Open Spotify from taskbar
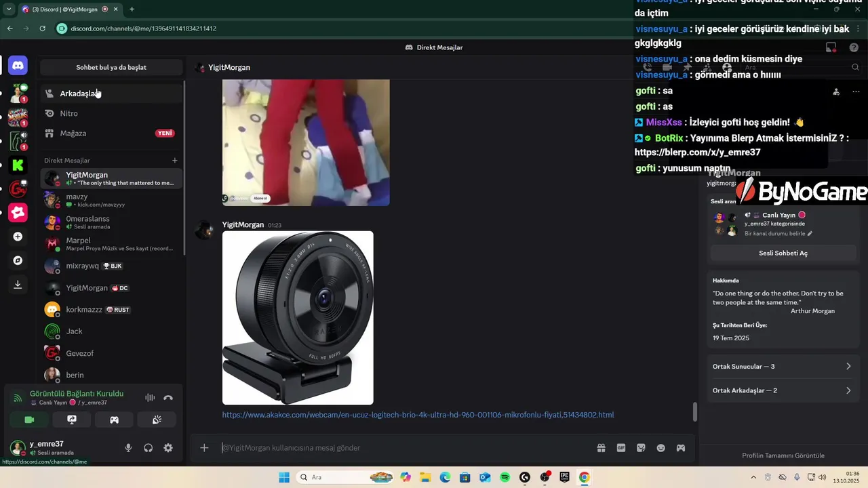Viewport: 868px width, 488px height. point(505,477)
